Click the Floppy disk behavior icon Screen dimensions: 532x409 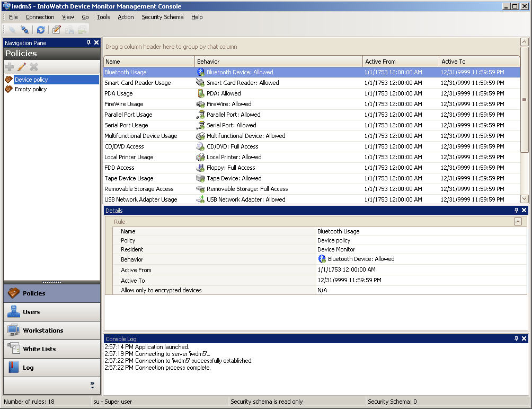[x=200, y=168]
